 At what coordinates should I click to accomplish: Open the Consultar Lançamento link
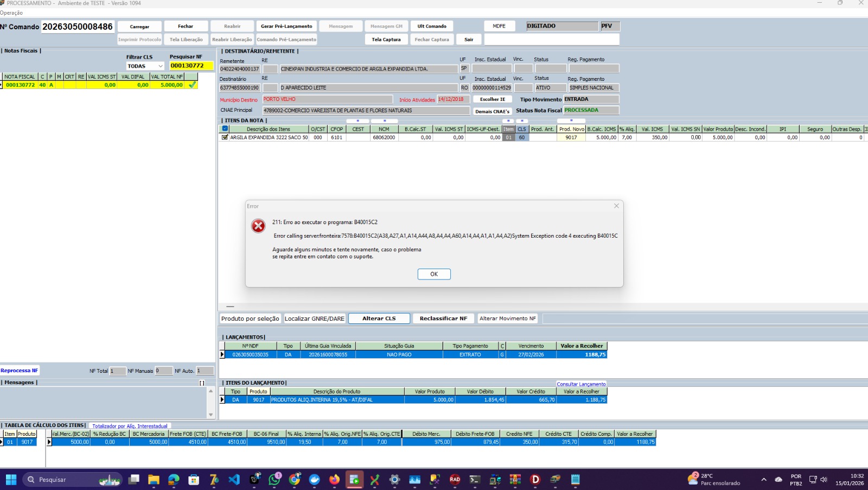point(581,384)
